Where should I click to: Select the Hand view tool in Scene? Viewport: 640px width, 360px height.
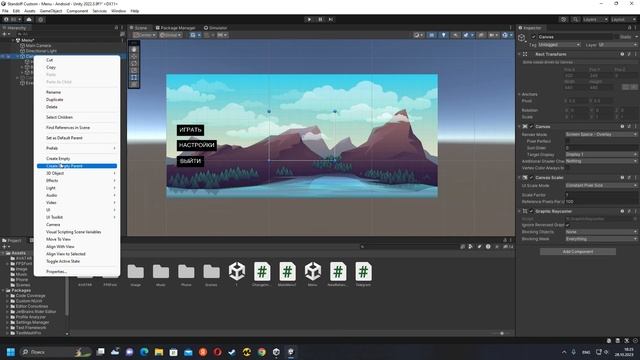pyautogui.click(x=134, y=49)
